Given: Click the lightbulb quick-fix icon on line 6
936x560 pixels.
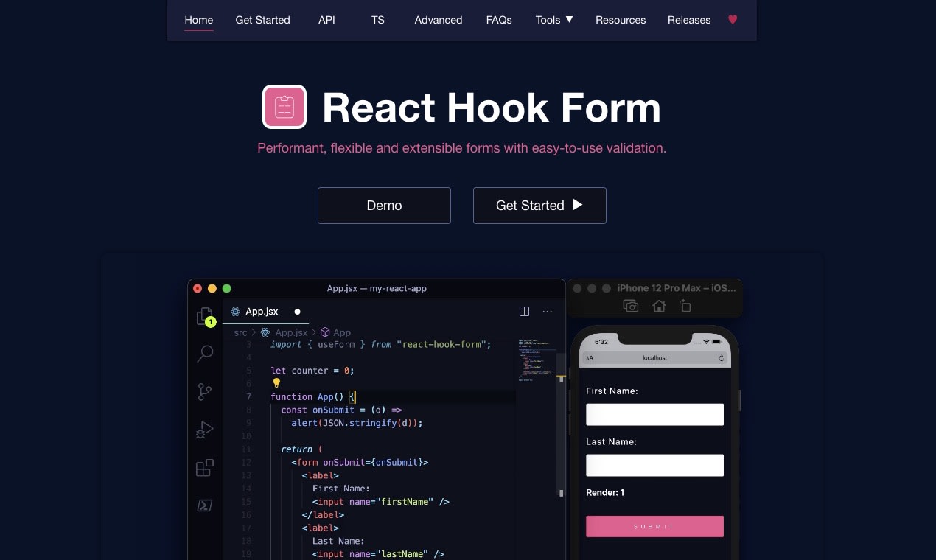Looking at the screenshot, I should click(x=276, y=383).
